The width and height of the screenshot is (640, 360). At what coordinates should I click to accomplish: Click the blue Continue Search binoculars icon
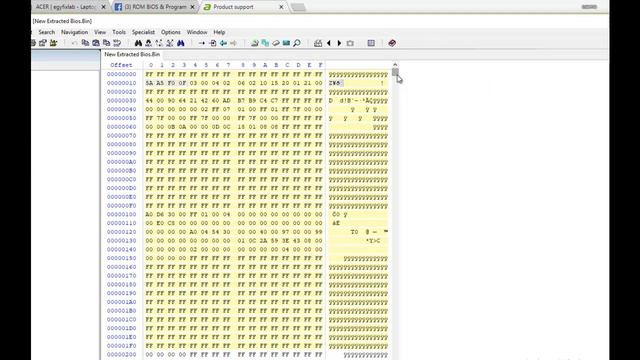(180, 43)
